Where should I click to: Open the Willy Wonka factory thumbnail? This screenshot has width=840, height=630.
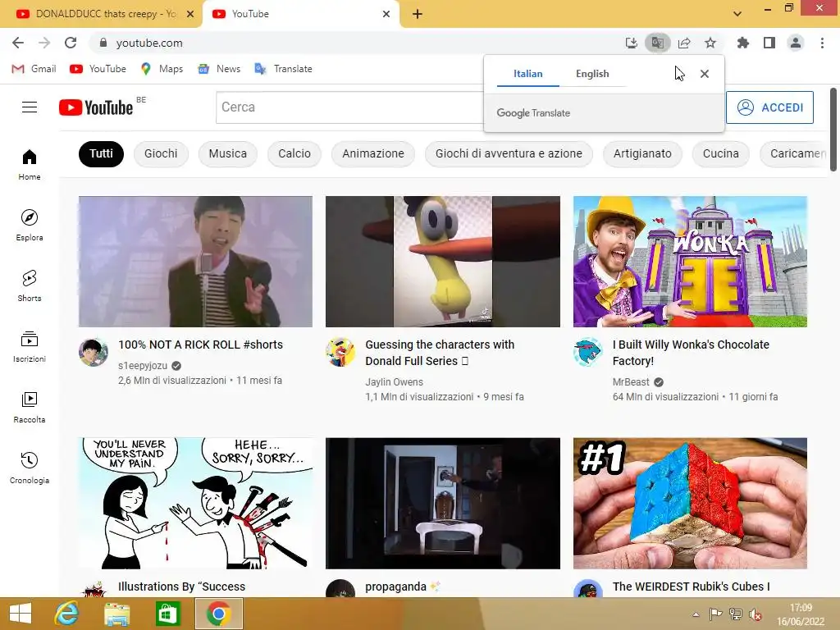(x=690, y=262)
